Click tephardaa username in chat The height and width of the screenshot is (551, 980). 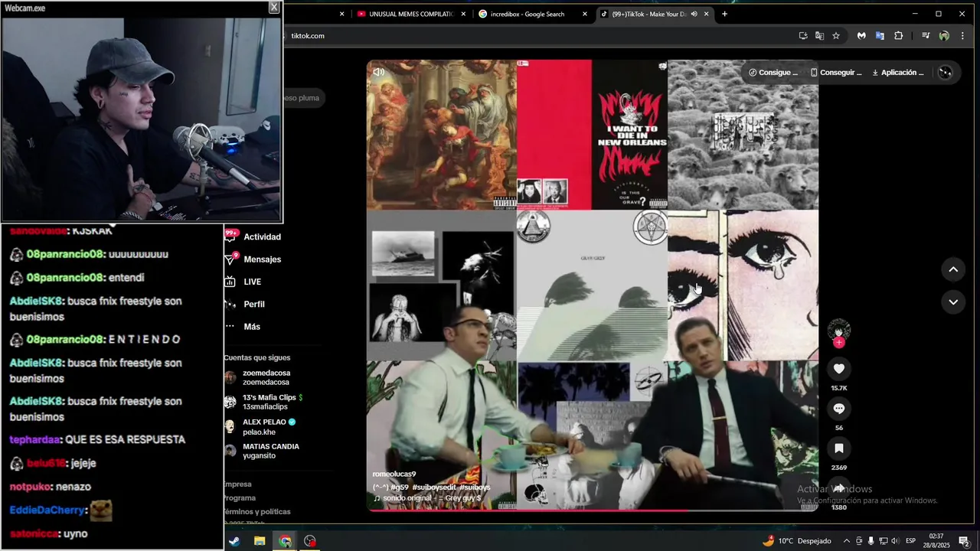(x=35, y=439)
